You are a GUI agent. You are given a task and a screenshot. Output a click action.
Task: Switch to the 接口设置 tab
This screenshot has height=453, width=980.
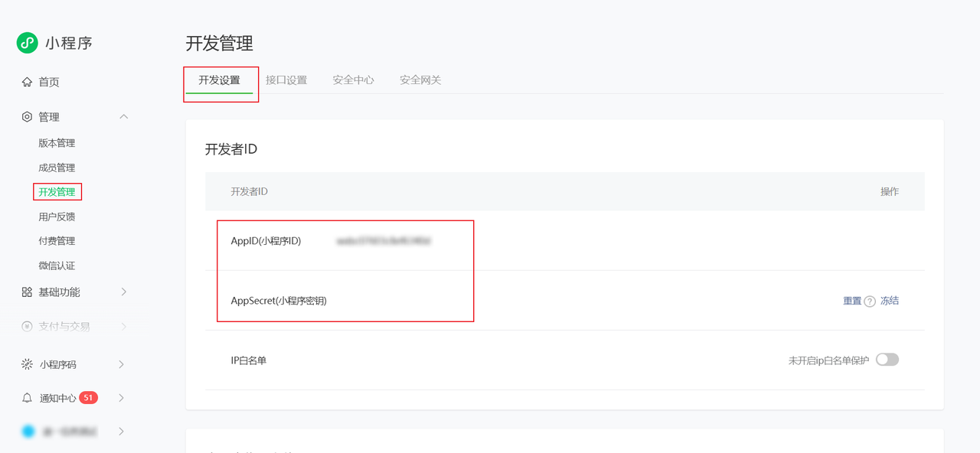(286, 80)
